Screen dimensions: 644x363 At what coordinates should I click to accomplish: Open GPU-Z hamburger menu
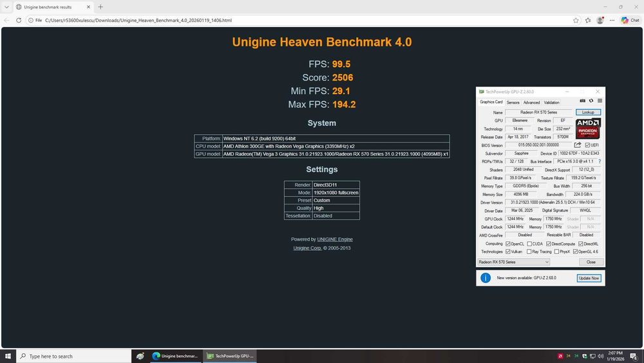click(600, 101)
